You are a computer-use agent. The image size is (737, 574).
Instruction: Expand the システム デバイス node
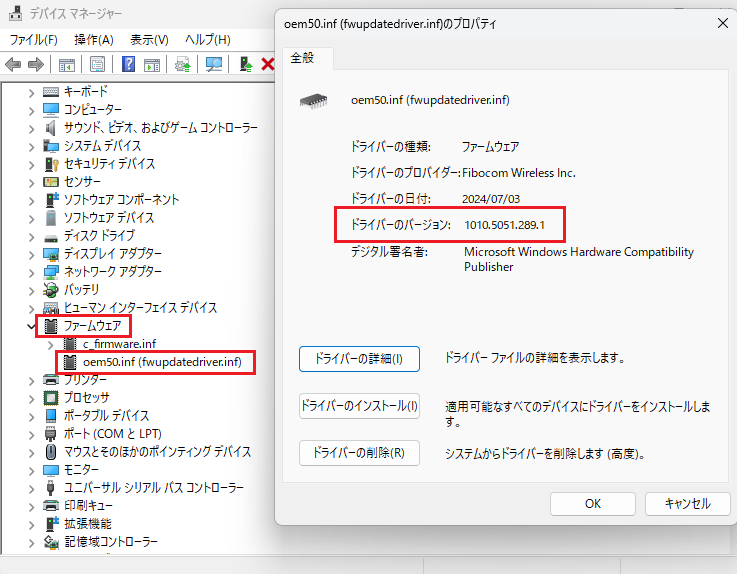[31, 147]
